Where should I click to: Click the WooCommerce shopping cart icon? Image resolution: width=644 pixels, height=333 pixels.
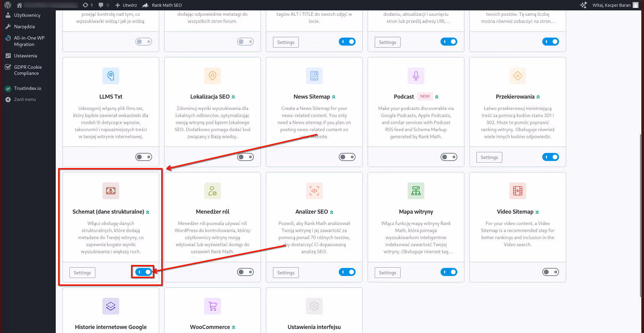(x=212, y=306)
